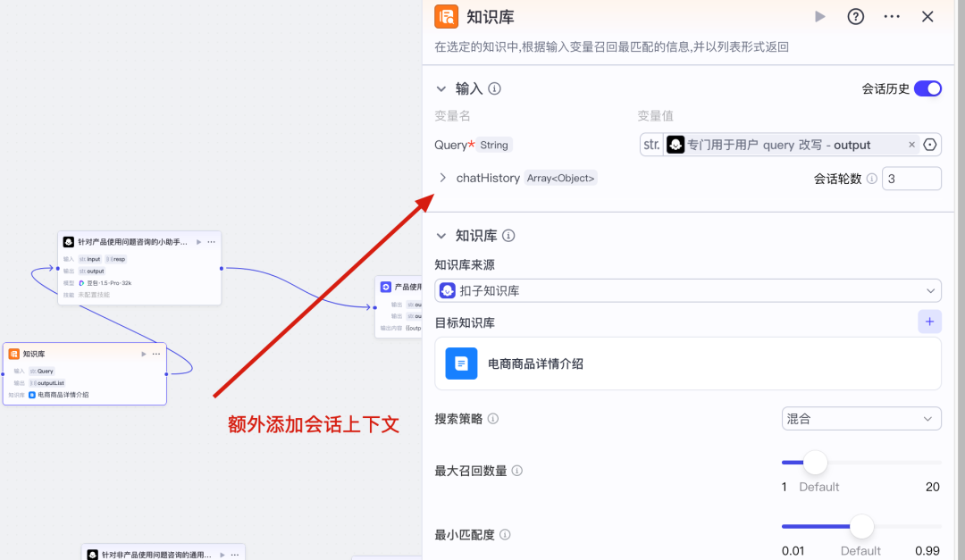
Task: Click the orange 知识库 icon in panel header
Action: pyautogui.click(x=446, y=17)
